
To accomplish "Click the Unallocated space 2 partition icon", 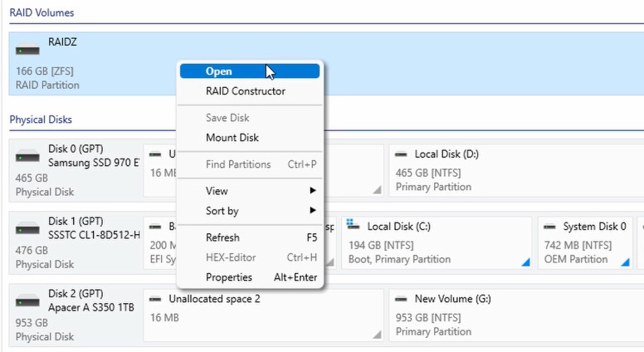I will pyautogui.click(x=155, y=299).
